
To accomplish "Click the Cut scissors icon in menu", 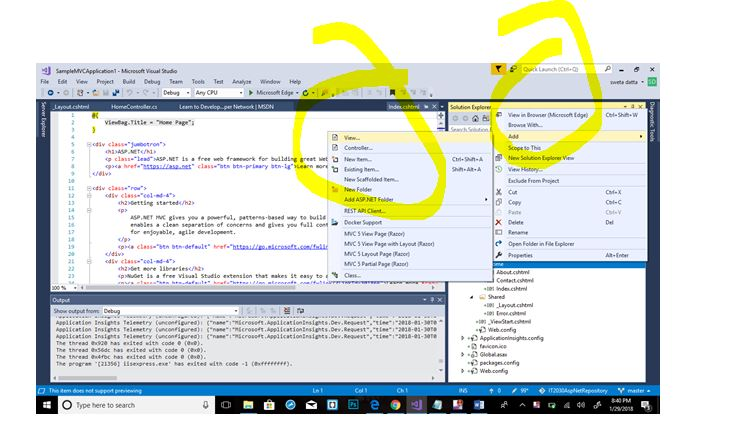I will (499, 192).
